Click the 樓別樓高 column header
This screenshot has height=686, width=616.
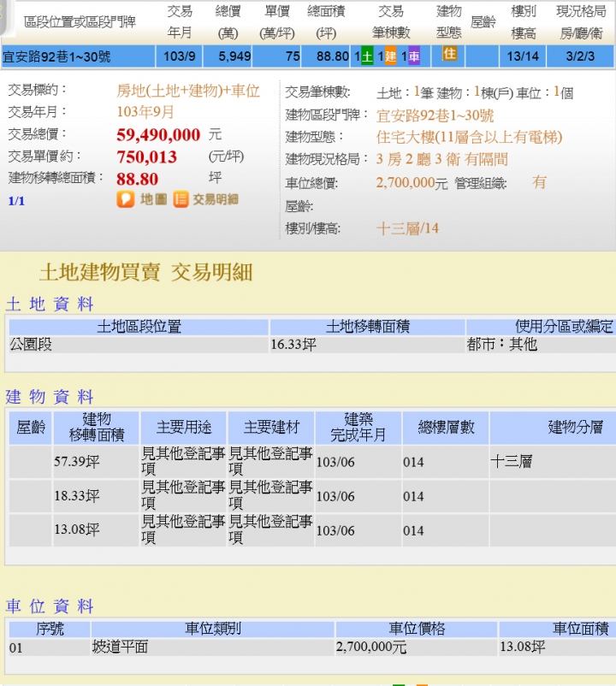pyautogui.click(x=524, y=22)
